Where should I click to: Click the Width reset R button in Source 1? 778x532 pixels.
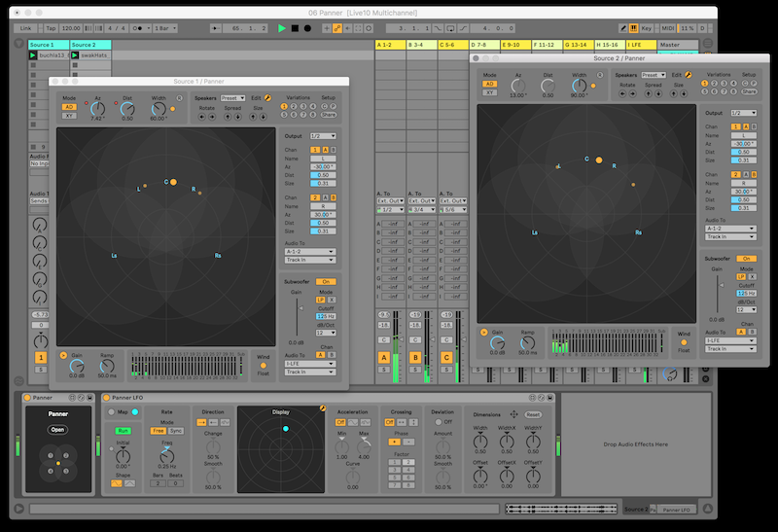[179, 98]
